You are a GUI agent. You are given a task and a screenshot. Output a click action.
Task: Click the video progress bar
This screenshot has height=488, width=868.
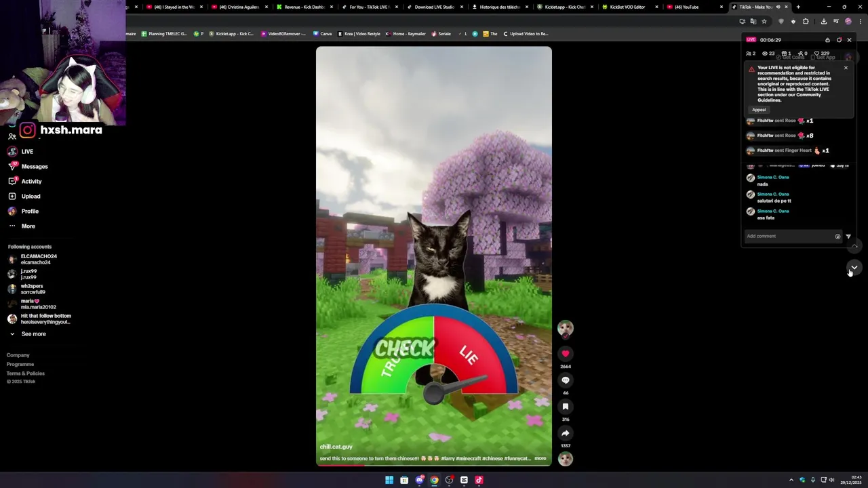point(434,465)
